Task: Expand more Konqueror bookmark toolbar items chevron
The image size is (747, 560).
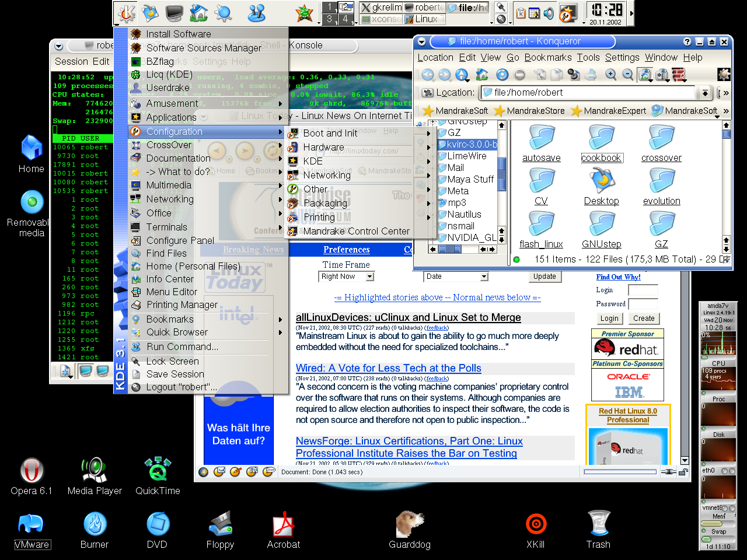Action: click(x=726, y=110)
